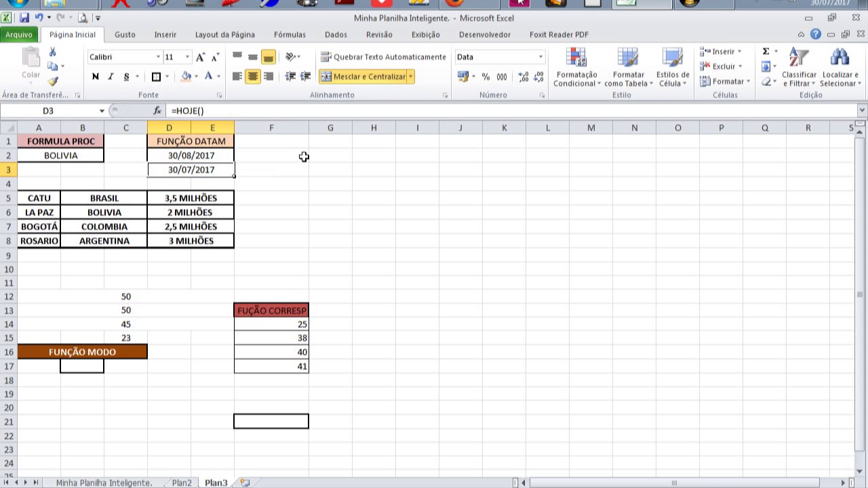Open the Formatar cells dropdown
This screenshot has width=868, height=488.
coord(725,81)
